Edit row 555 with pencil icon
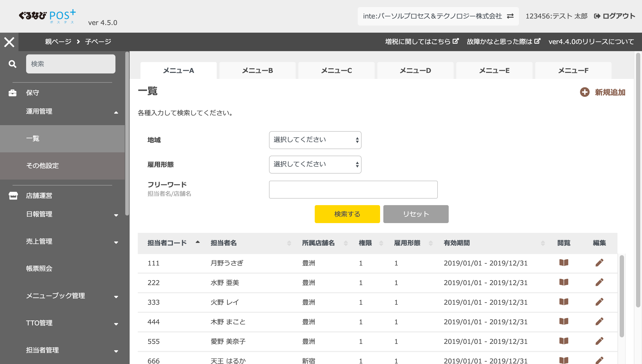The width and height of the screenshot is (642, 364). point(599,341)
